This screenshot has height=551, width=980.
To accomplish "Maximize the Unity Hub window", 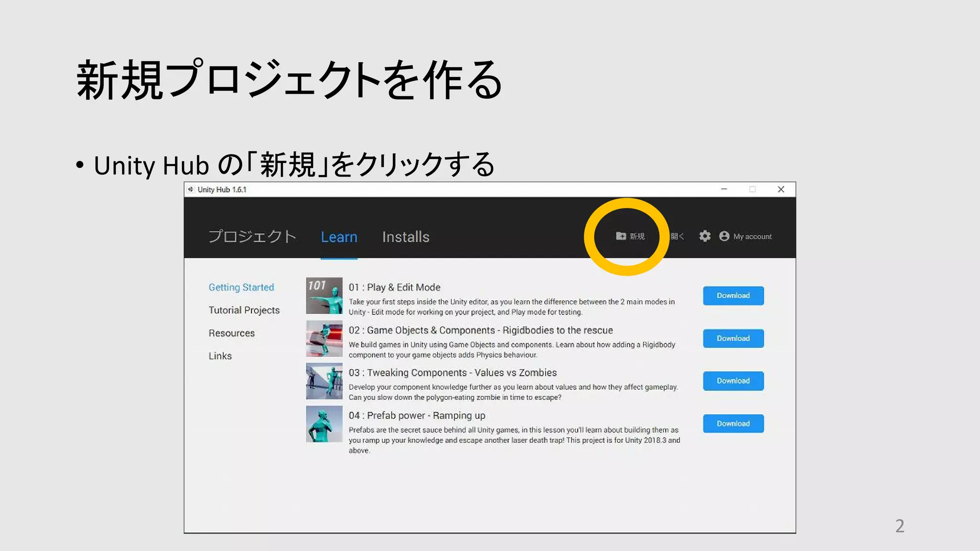I will 752,189.
